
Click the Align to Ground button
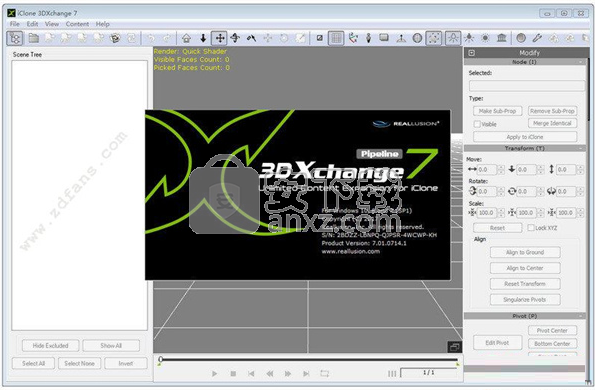tap(525, 252)
